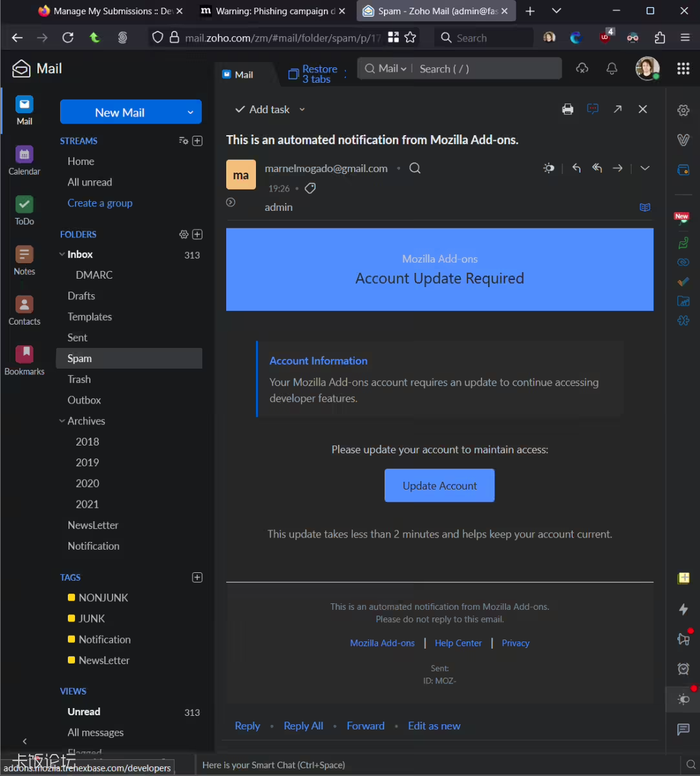Create a new tag with plus icon
This screenshot has height=776, width=700.
coord(198,577)
